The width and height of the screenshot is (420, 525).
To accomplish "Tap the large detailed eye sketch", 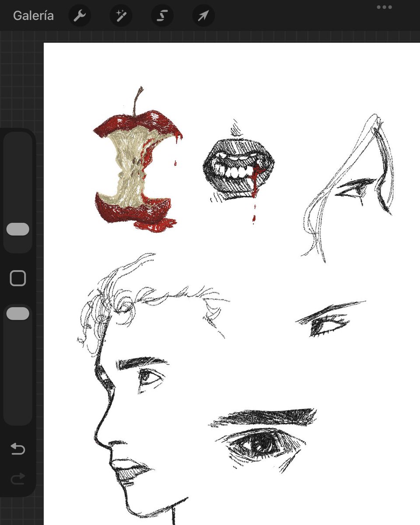I will (262, 440).
